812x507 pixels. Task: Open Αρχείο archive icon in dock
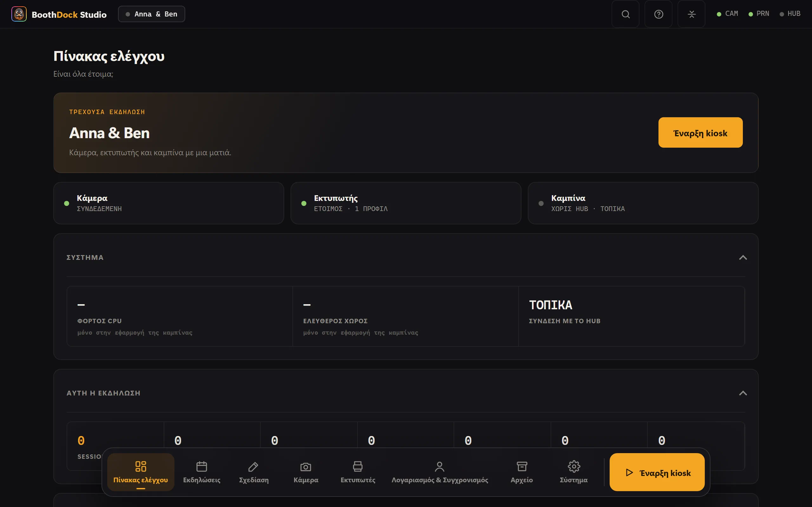tap(522, 466)
